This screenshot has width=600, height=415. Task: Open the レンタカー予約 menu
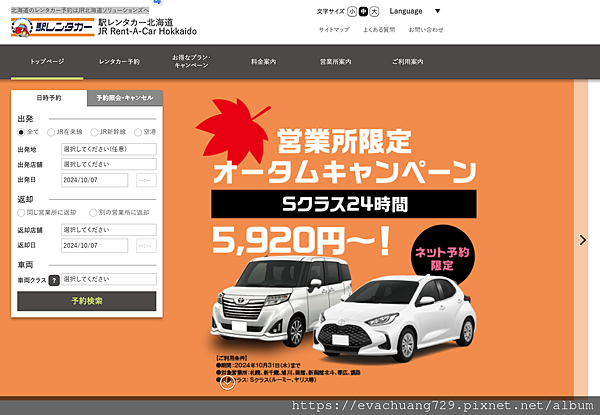[x=119, y=62]
